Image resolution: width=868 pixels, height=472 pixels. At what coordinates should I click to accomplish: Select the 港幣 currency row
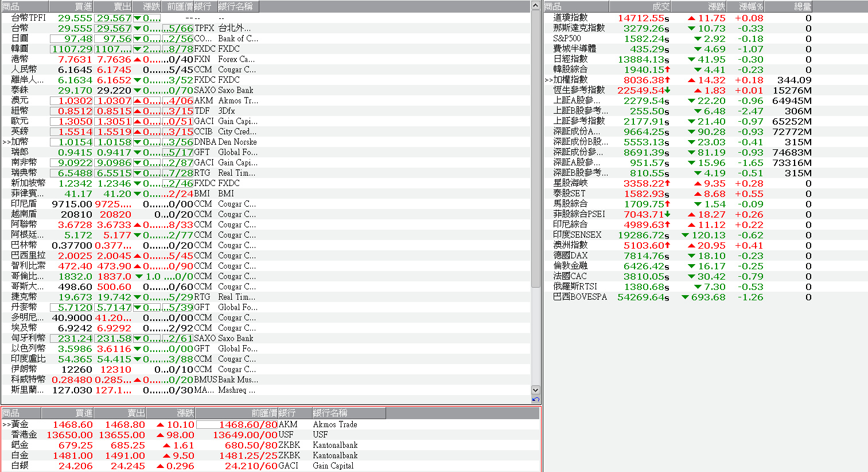click(266, 59)
